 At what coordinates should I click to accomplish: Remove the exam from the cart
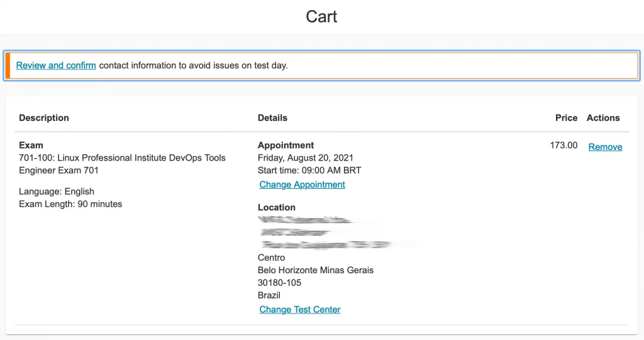pyautogui.click(x=605, y=147)
